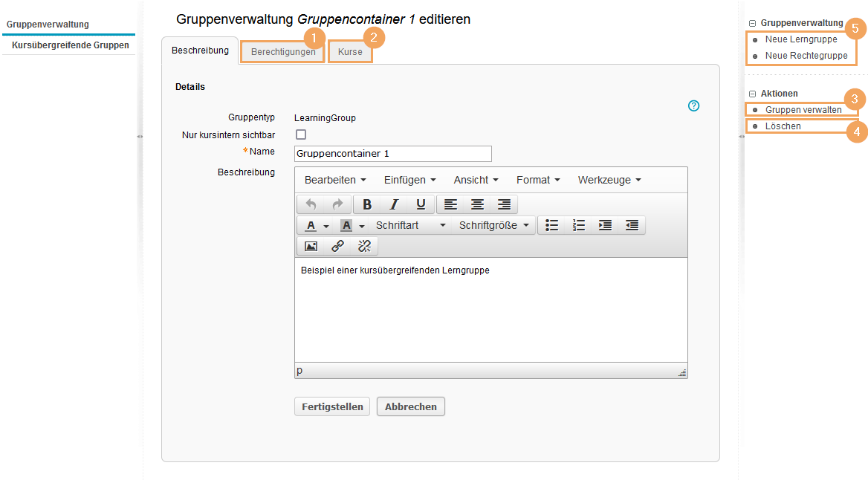The width and height of the screenshot is (868, 480).
Task: Click inside the Name input field
Action: (392, 154)
